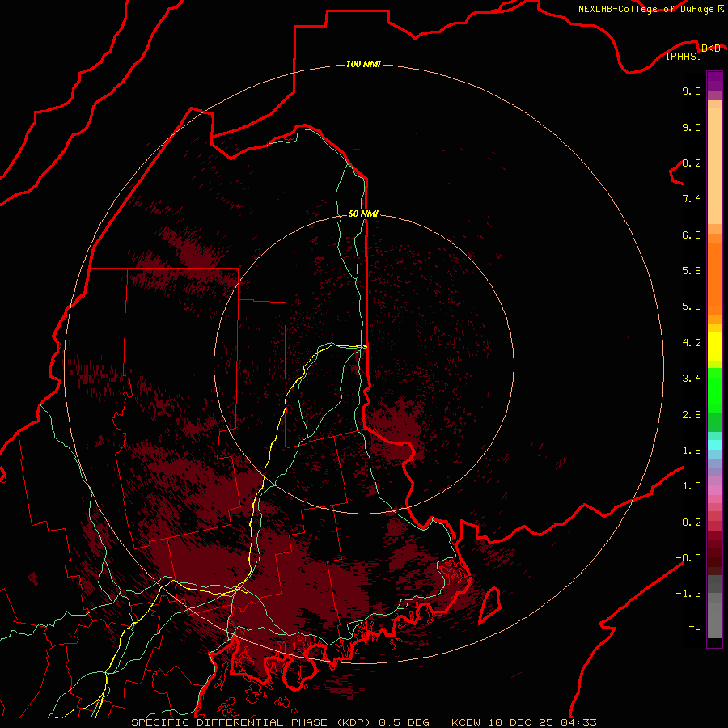This screenshot has width=728, height=728.
Task: Click the small arrow icon after DuPage
Action: point(721,8)
